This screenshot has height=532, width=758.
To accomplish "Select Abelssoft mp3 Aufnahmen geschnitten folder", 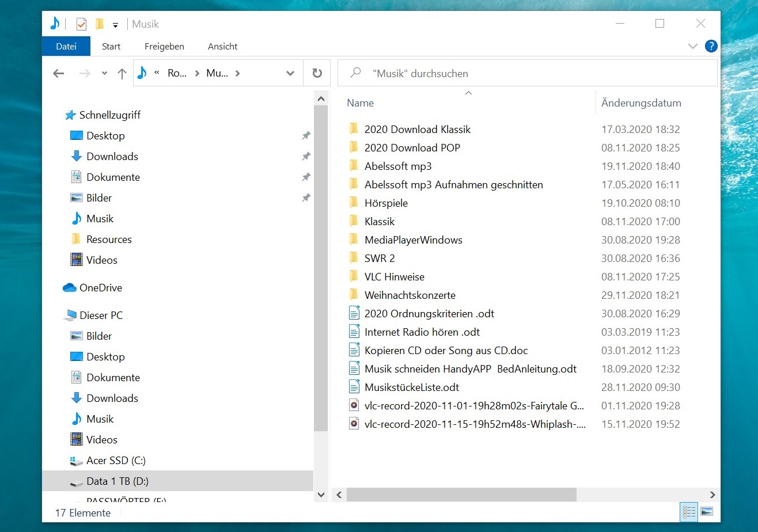I will tap(454, 184).
